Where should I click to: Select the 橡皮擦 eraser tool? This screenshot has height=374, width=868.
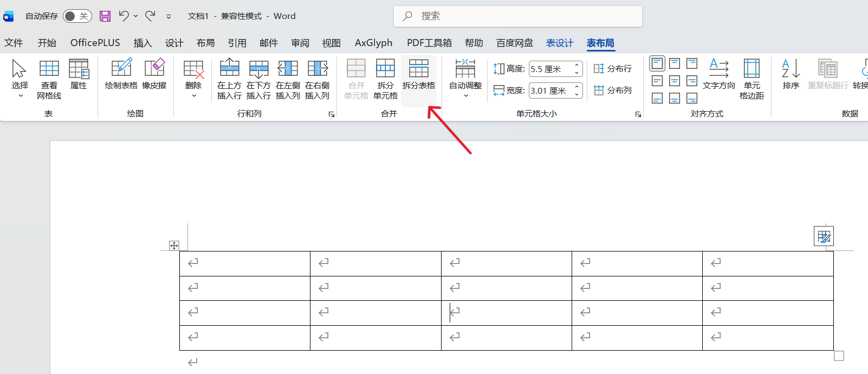pyautogui.click(x=154, y=74)
